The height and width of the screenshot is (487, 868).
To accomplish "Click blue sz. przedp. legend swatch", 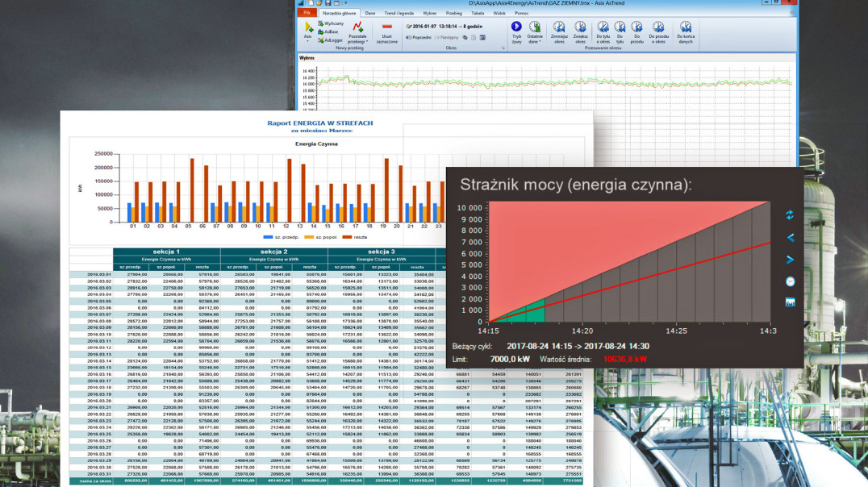I will click(268, 237).
